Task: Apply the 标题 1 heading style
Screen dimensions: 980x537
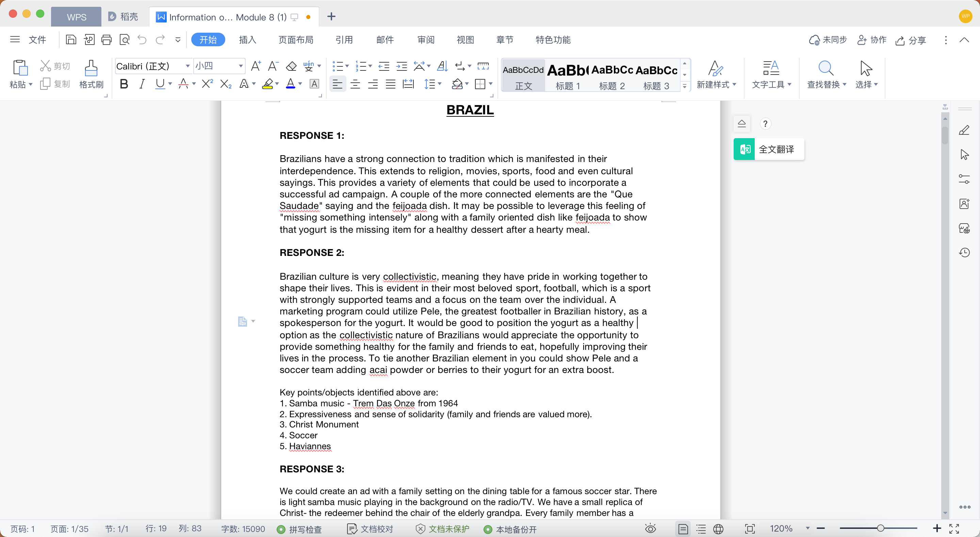Action: point(567,75)
